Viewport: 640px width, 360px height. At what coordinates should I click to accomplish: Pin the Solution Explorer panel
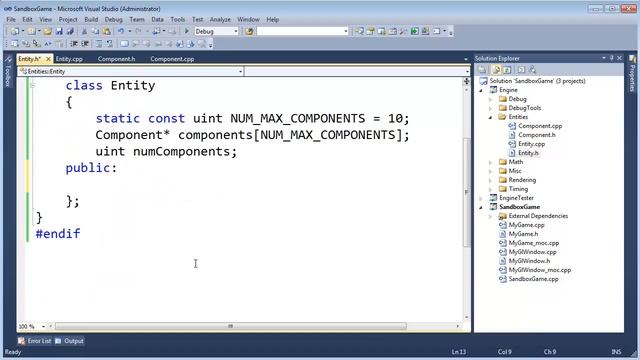pos(611,58)
